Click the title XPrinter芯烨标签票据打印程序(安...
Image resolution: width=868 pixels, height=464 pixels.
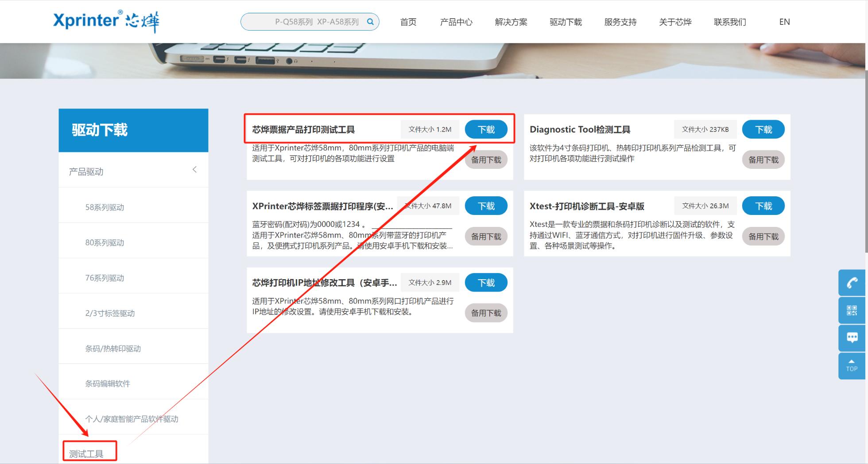[x=322, y=206]
